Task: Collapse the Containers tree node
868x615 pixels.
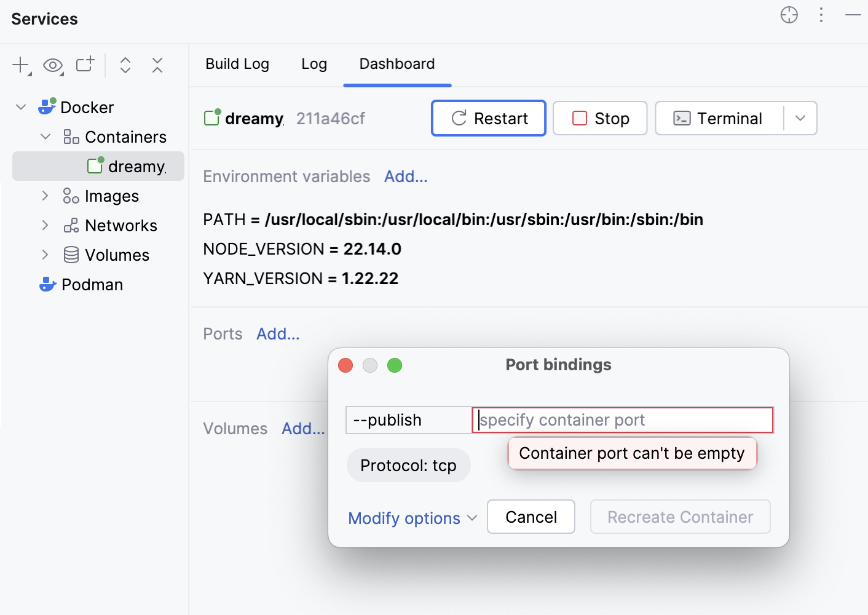Action: (44, 137)
